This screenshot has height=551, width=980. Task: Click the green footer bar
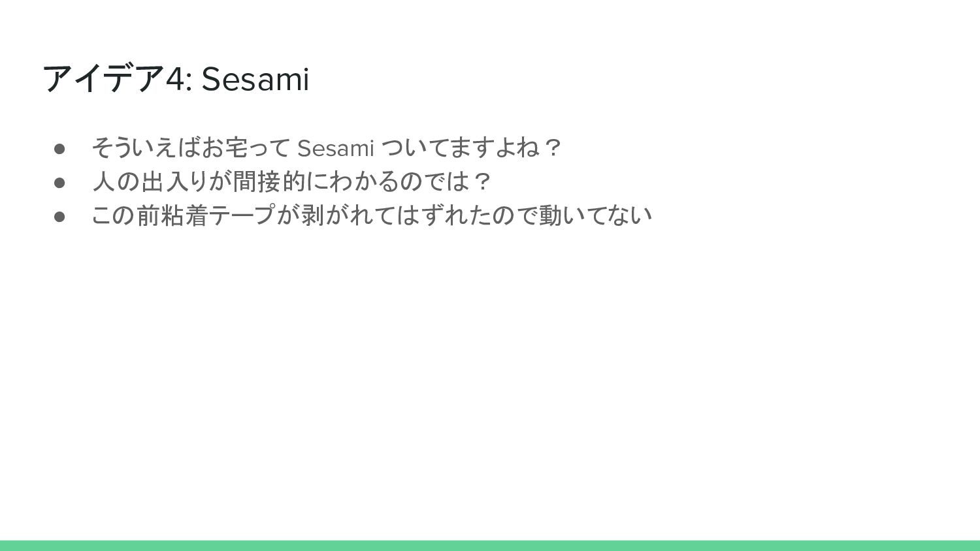click(x=490, y=546)
